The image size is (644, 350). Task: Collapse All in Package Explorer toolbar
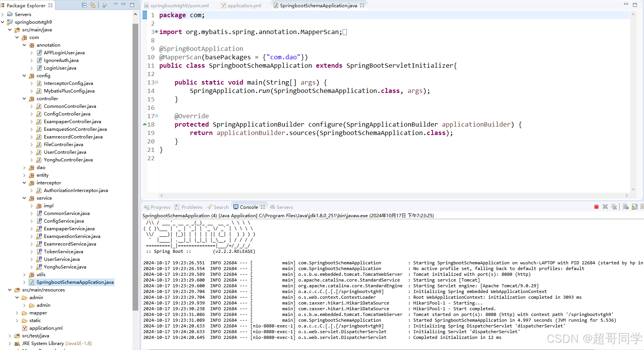tap(84, 5)
